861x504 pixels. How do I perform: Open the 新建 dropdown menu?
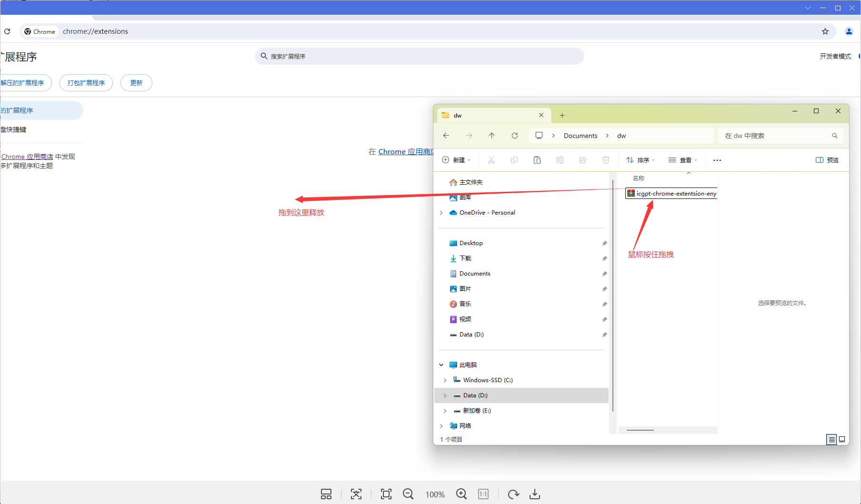click(x=456, y=160)
